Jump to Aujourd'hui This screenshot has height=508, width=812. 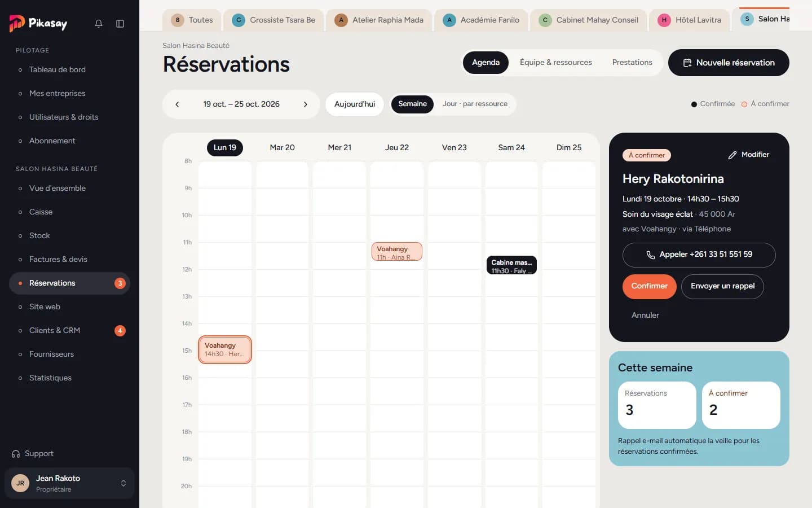pyautogui.click(x=355, y=104)
